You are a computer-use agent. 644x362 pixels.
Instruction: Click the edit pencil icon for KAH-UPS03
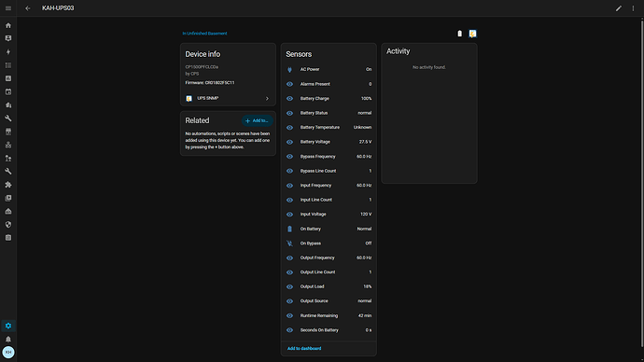[x=619, y=8]
